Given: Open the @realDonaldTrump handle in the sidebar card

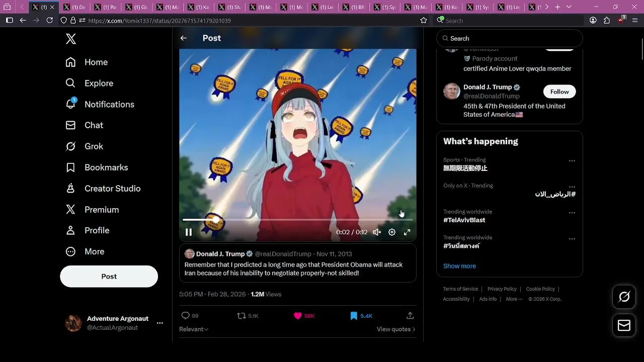Looking at the screenshot, I should (492, 96).
